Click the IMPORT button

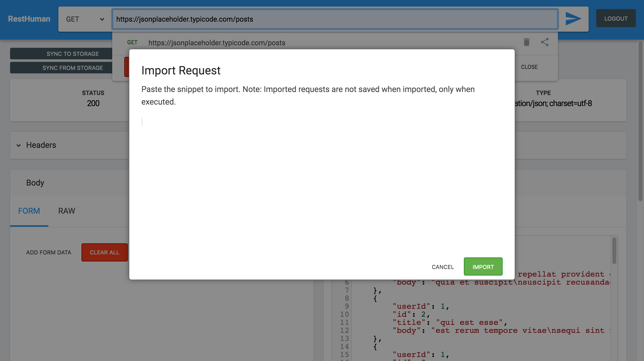[483, 267]
